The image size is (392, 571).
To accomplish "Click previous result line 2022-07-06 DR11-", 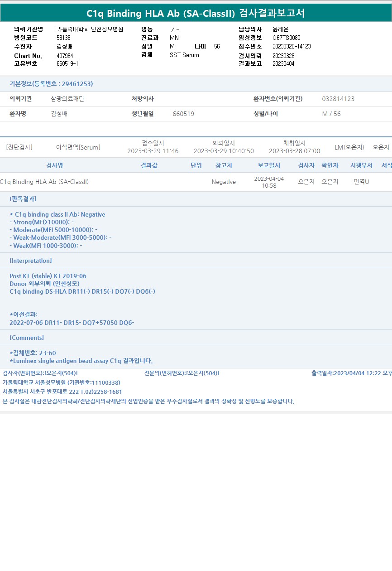I will pos(72,323).
